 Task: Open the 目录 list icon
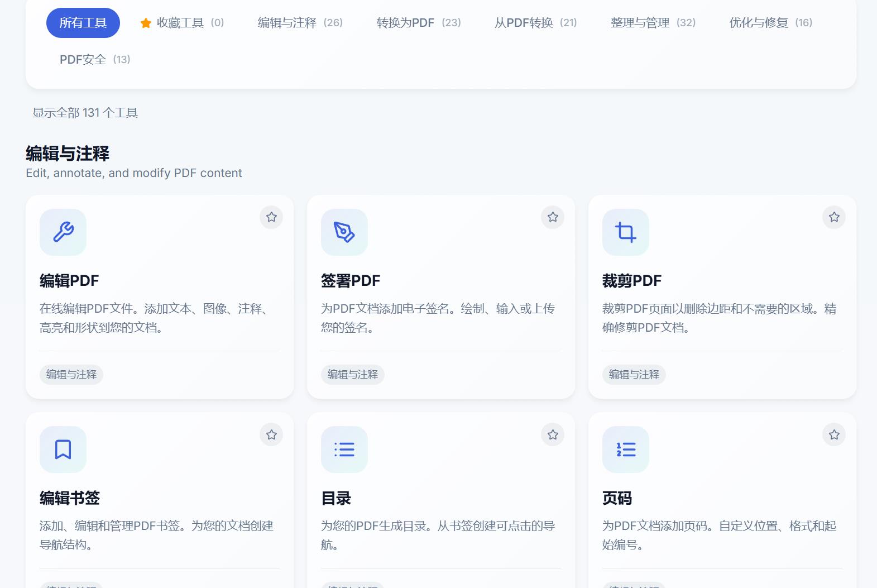pos(344,450)
